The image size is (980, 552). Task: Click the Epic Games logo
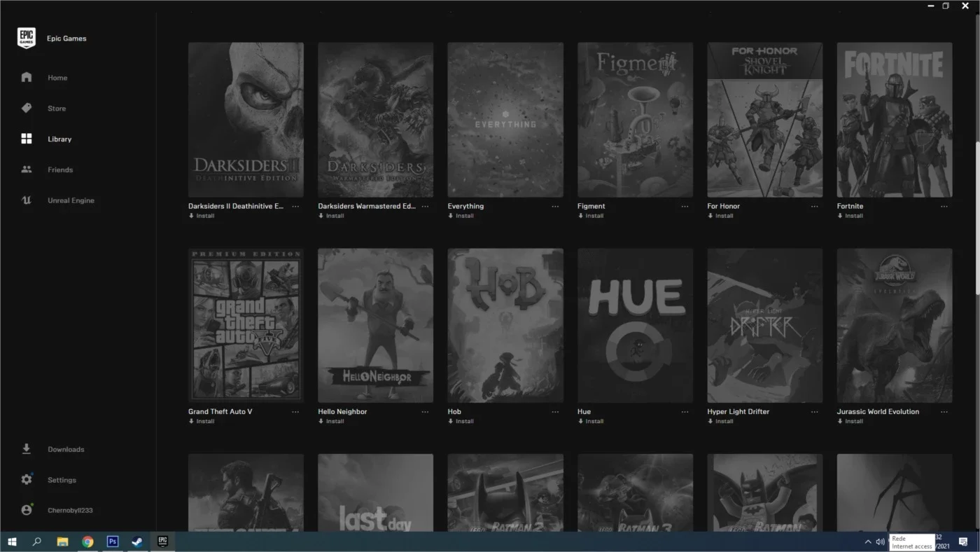27,39
